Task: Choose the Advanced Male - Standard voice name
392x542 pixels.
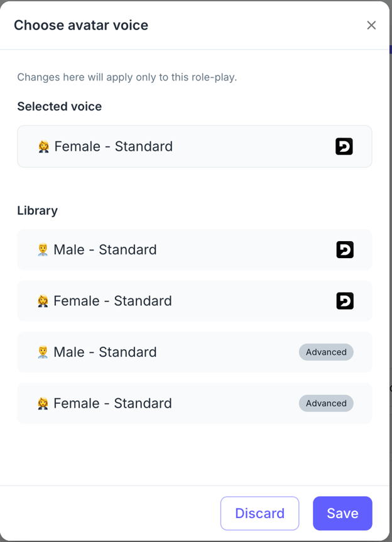Action: click(105, 352)
